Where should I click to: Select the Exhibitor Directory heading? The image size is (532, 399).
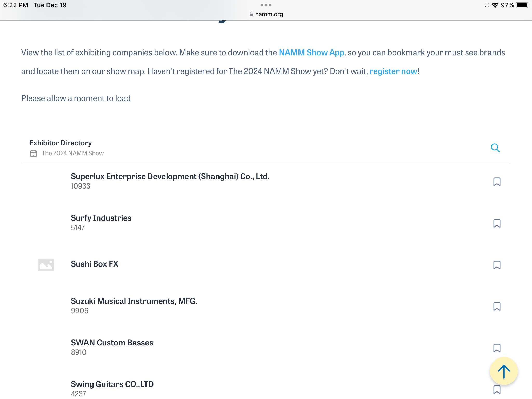point(61,143)
